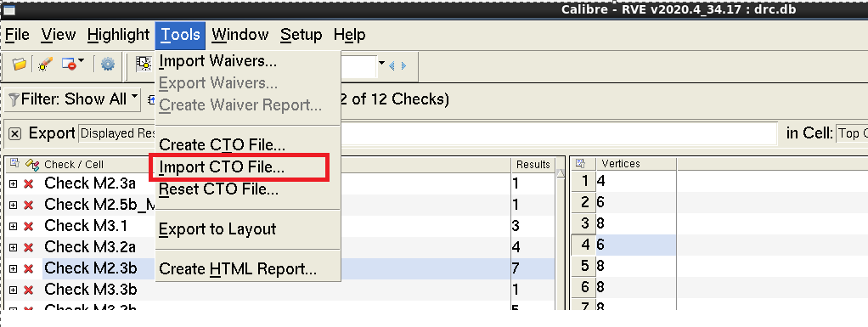Image resolution: width=868 pixels, height=327 pixels.
Task: Click the checks list scrollbar up arrow
Action: click(x=560, y=174)
